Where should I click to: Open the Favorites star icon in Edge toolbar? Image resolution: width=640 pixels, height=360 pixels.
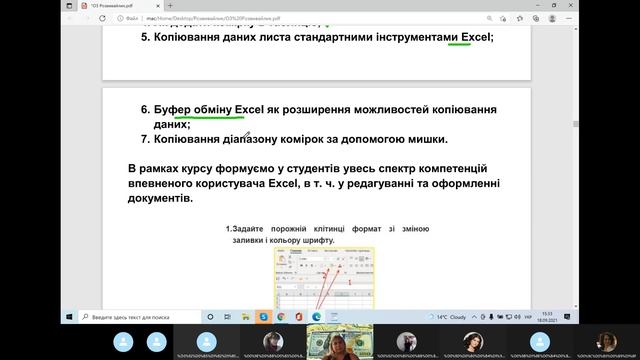[520, 18]
